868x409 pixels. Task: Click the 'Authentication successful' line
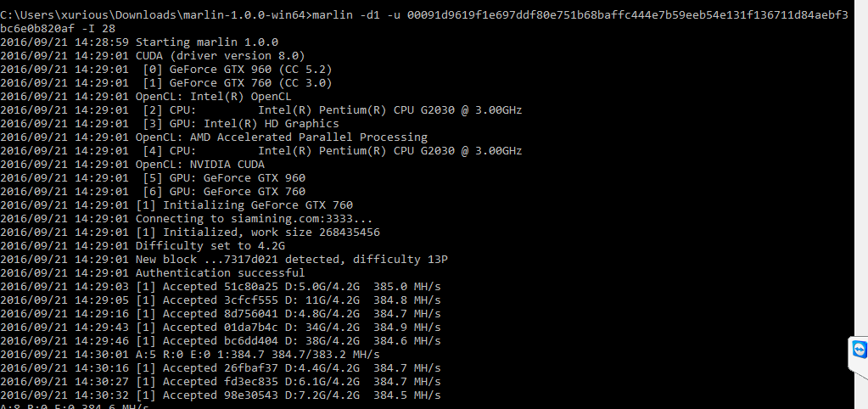tap(152, 273)
